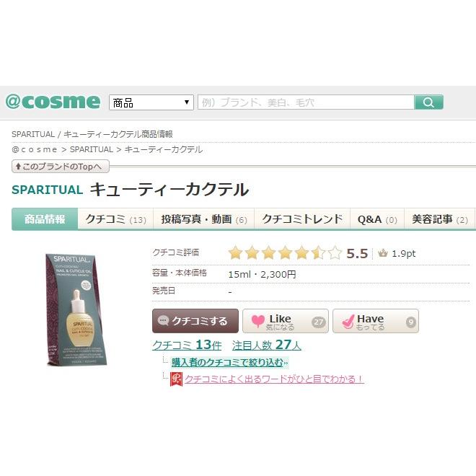Click the @cosme logo

coord(53,102)
